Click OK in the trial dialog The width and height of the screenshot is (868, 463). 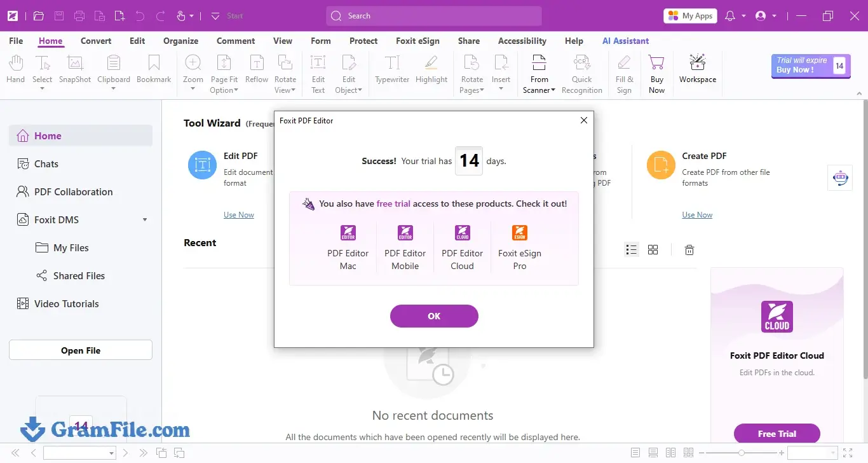[434, 316]
